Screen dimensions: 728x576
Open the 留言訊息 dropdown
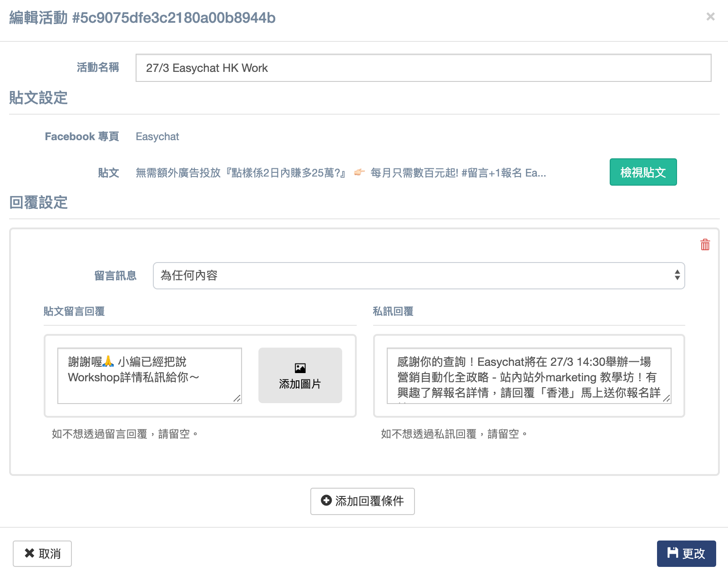click(x=419, y=276)
